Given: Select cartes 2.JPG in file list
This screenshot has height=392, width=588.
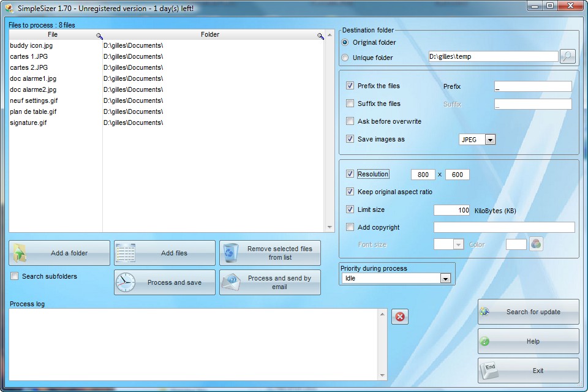Looking at the screenshot, I should tap(29, 67).
